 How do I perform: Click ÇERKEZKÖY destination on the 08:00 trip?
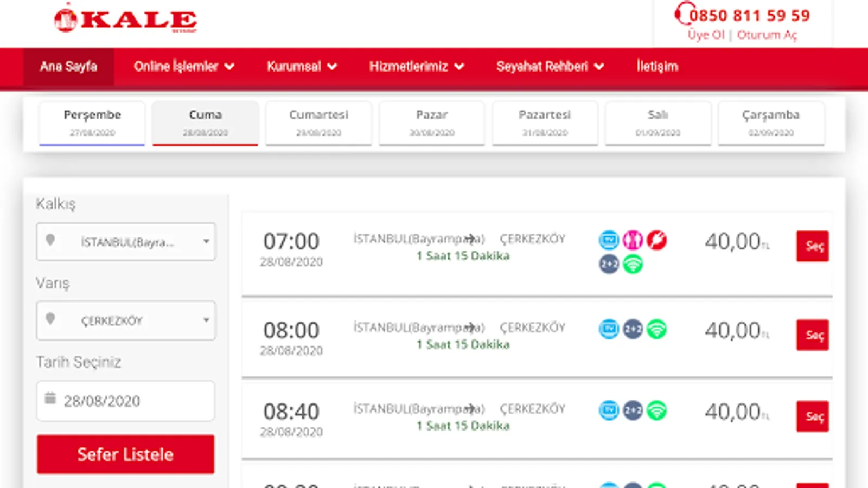[x=532, y=328]
